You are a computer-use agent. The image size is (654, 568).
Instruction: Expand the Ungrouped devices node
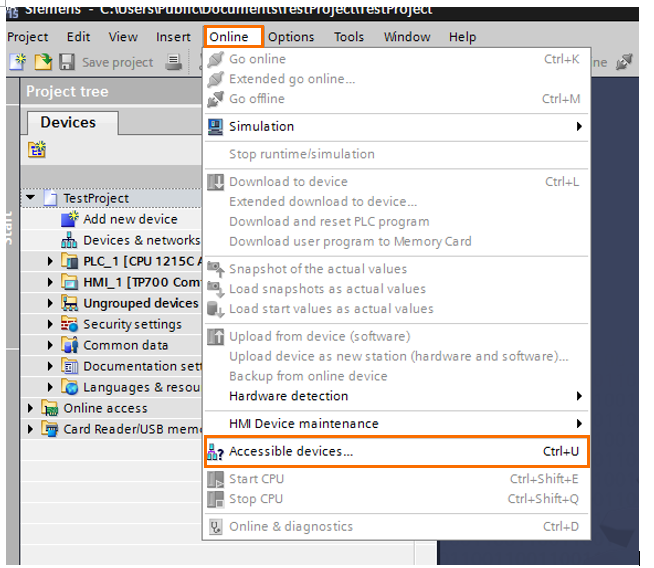(50, 303)
